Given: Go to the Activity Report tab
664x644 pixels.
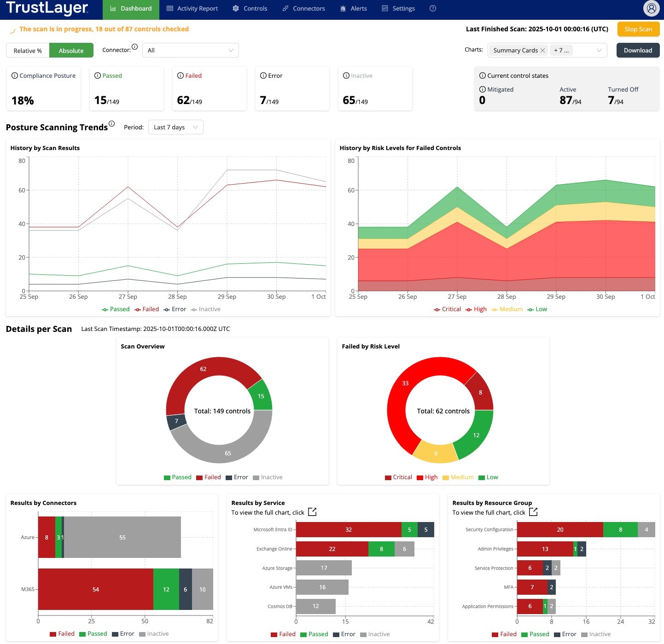Looking at the screenshot, I should (192, 9).
